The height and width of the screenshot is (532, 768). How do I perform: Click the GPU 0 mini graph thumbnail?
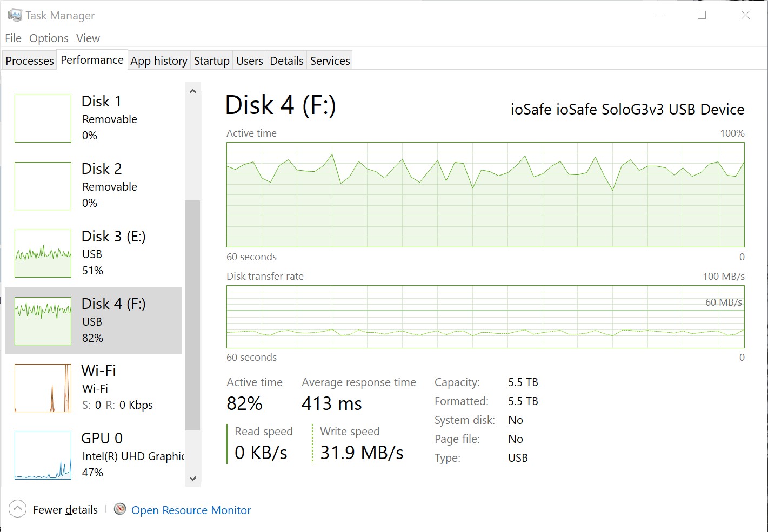(43, 455)
